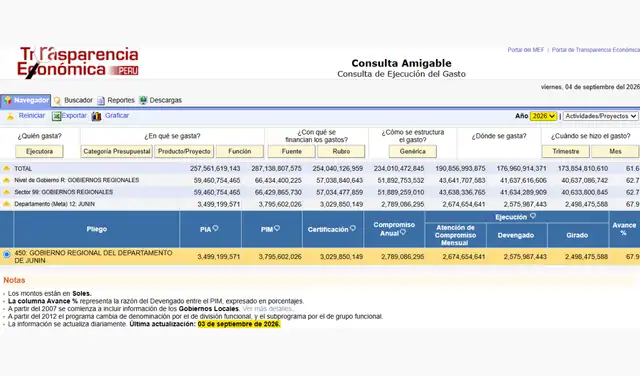Viewport: 640px width, 376px height.
Task: Switch to the Navegador tab
Action: (26, 100)
